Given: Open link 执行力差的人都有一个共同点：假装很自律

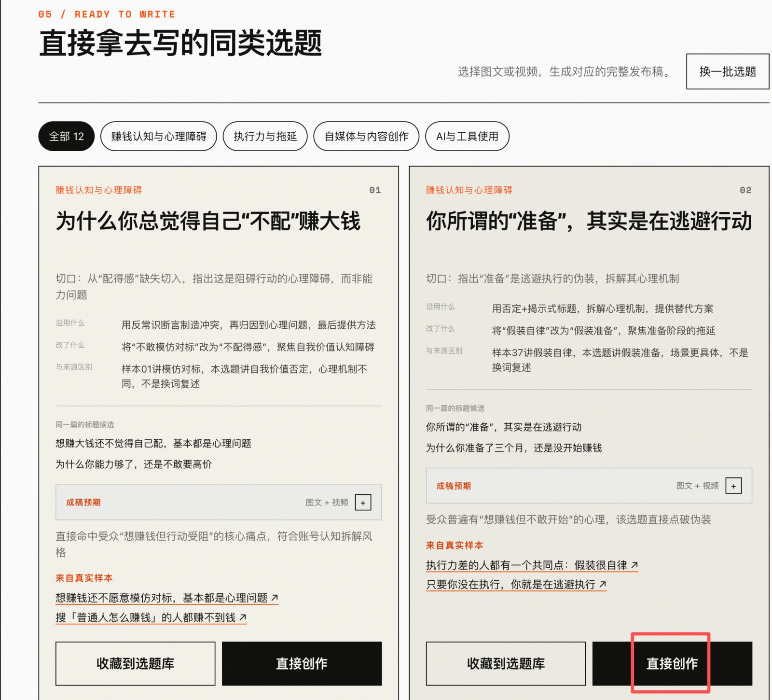Looking at the screenshot, I should pyautogui.click(x=532, y=565).
